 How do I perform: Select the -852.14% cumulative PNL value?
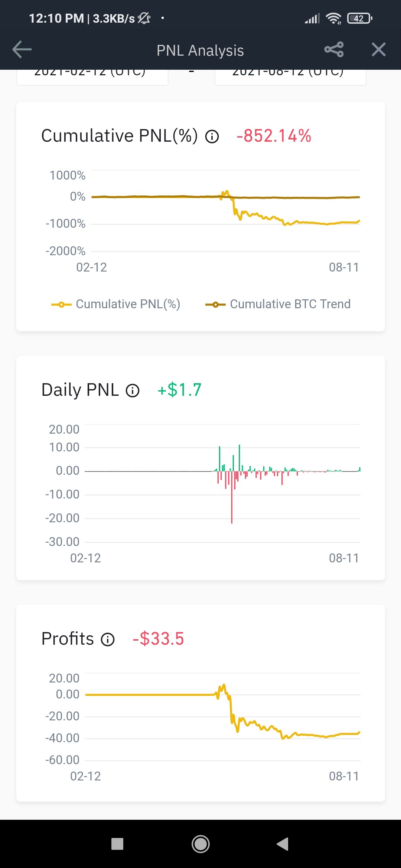(x=274, y=136)
